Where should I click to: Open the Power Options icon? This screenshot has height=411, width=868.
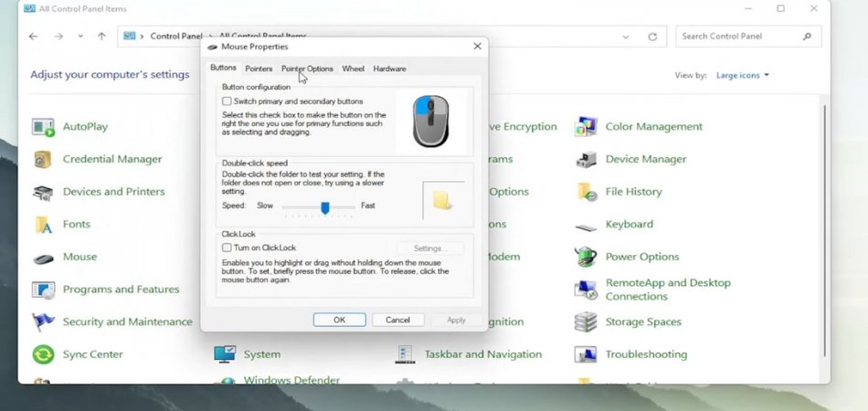tap(586, 257)
